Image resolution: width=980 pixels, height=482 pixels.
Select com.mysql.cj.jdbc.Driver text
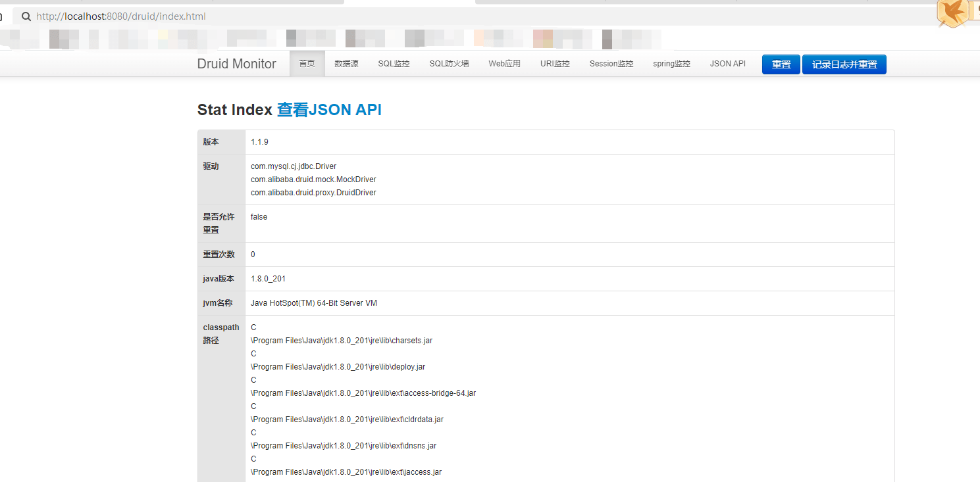point(294,166)
